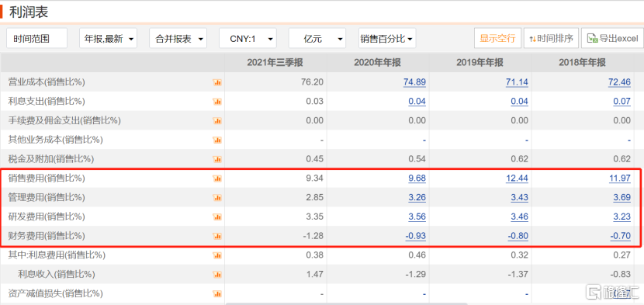Click the 财务费用(销售比%) row label

coord(47,237)
